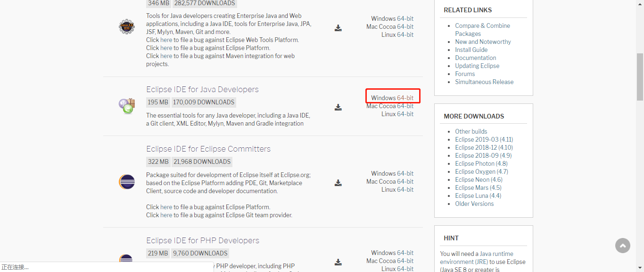Open the Eclipse IDE for Eclipse Committers title link
644x272 pixels.
click(x=208, y=149)
